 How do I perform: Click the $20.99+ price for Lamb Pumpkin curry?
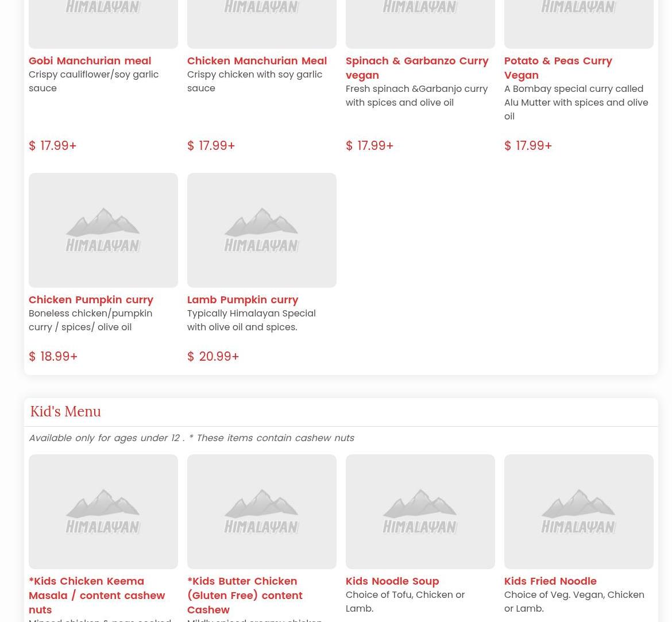(x=213, y=357)
